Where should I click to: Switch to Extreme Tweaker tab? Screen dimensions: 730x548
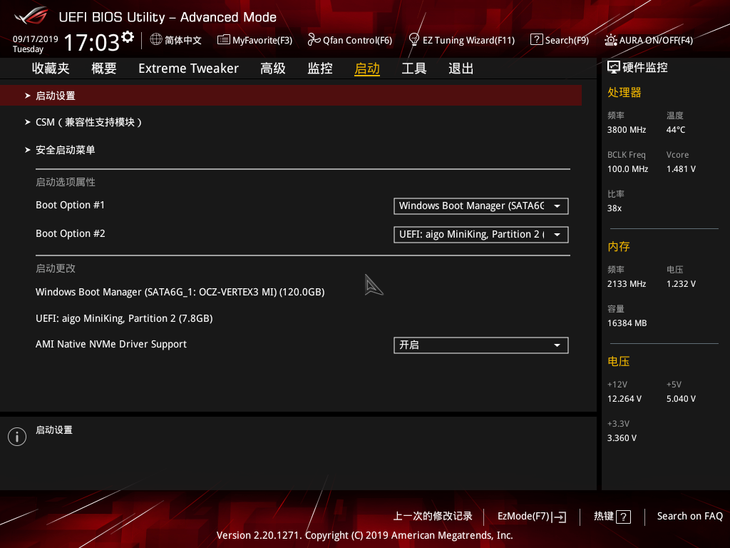[x=188, y=68]
